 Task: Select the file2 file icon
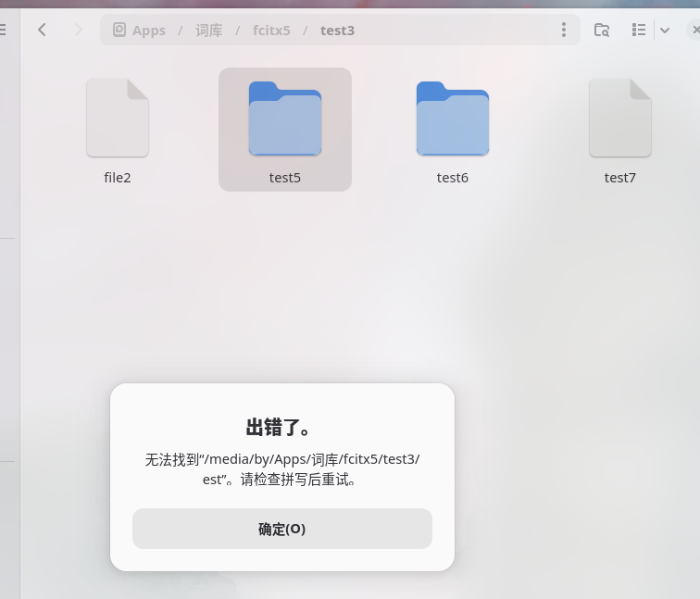tap(118, 118)
